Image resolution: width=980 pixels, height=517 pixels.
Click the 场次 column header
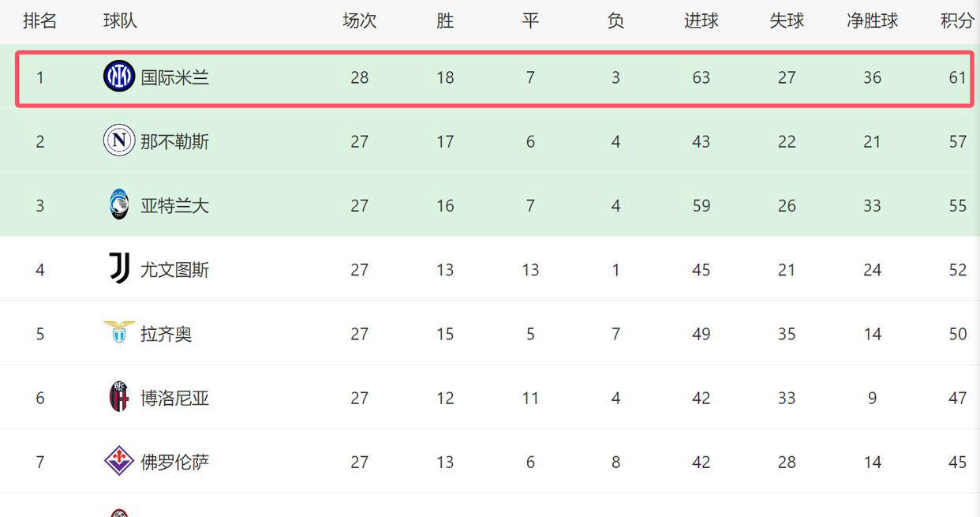(360, 21)
